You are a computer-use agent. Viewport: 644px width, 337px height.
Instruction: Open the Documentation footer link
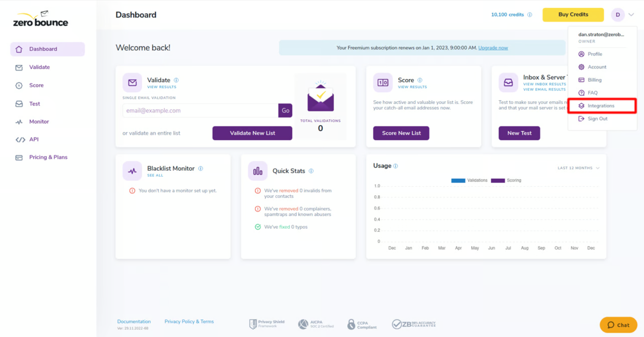pyautogui.click(x=134, y=322)
